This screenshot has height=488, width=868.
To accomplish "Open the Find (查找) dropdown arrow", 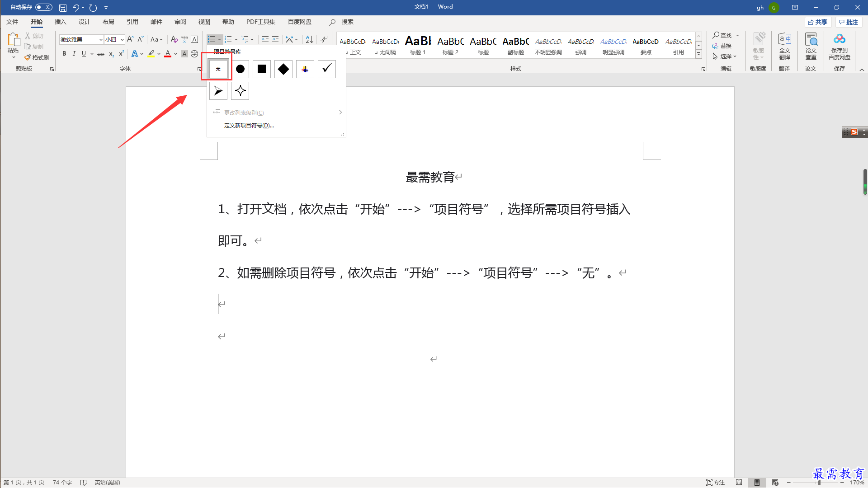I will (737, 35).
